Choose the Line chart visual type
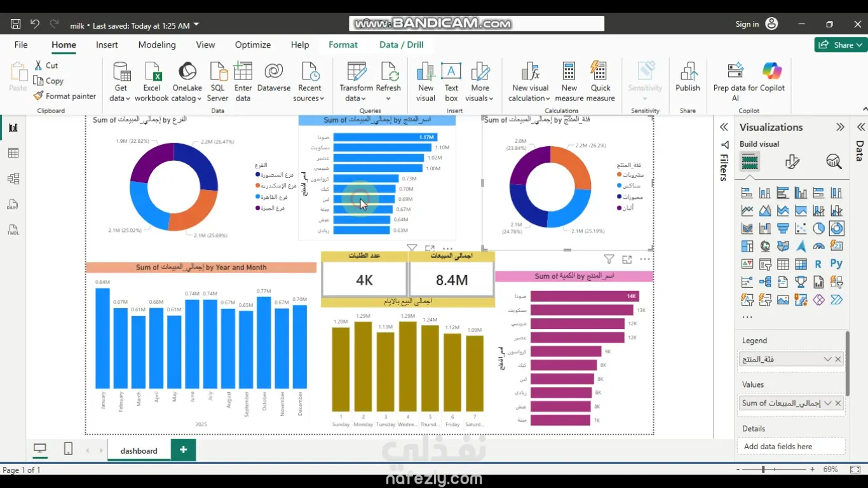Image resolution: width=868 pixels, height=488 pixels. (747, 211)
